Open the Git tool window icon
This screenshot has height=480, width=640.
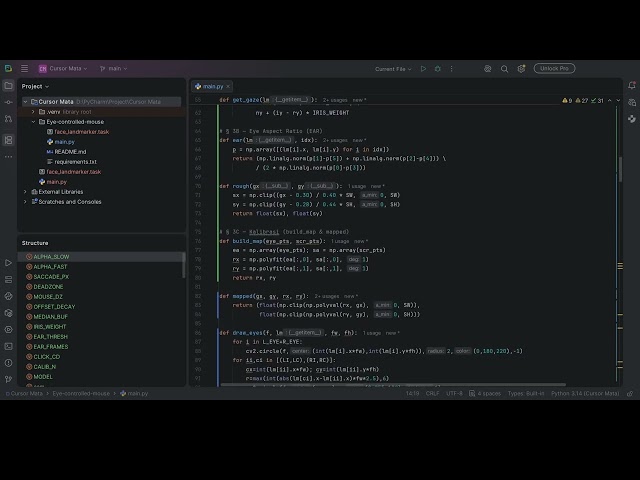pyautogui.click(x=8, y=379)
